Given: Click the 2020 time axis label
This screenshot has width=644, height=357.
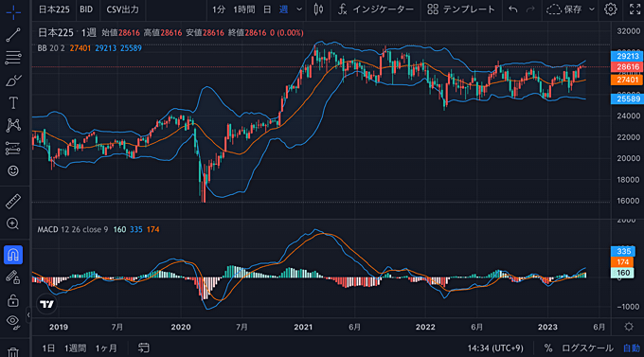Looking at the screenshot, I should pyautogui.click(x=181, y=327).
